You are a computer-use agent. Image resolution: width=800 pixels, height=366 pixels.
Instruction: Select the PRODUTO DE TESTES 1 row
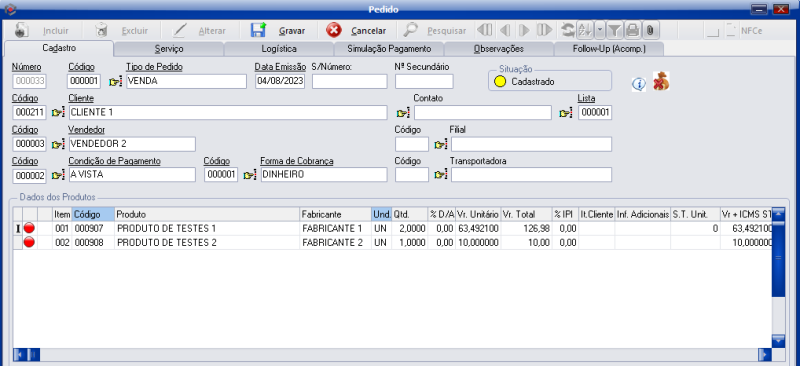(392, 228)
